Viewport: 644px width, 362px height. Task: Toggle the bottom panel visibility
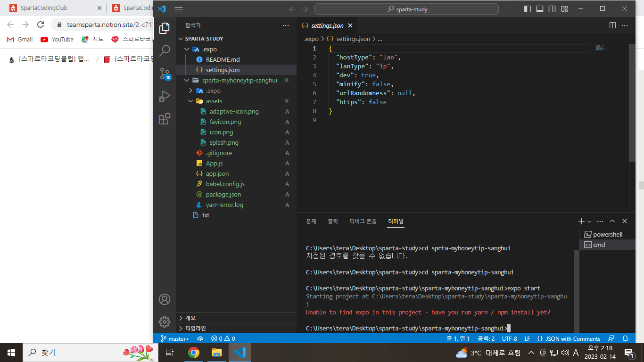(x=540, y=9)
